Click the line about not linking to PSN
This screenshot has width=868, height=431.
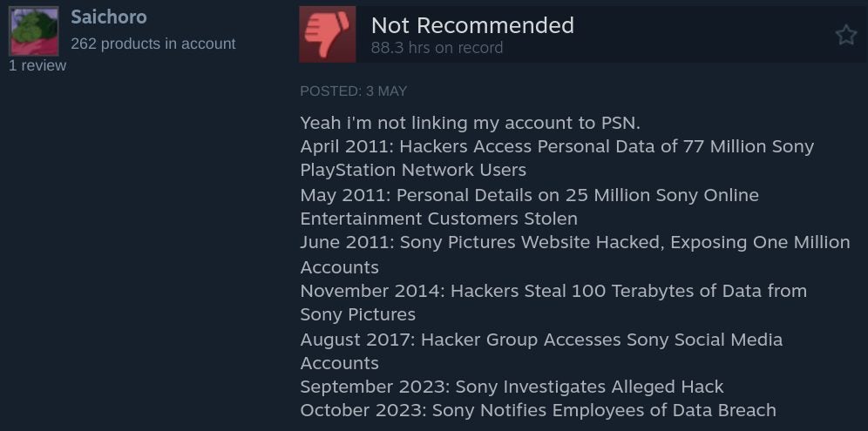click(x=470, y=123)
